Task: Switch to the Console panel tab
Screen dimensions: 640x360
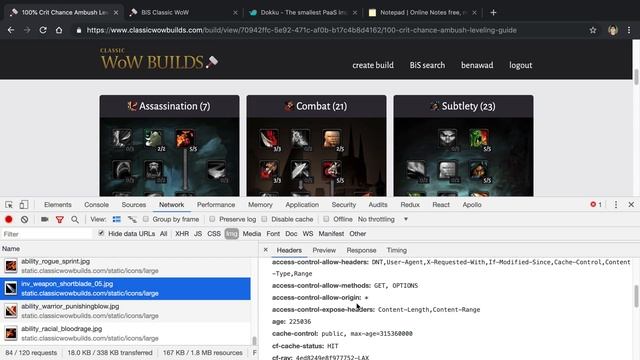Action: click(x=96, y=204)
